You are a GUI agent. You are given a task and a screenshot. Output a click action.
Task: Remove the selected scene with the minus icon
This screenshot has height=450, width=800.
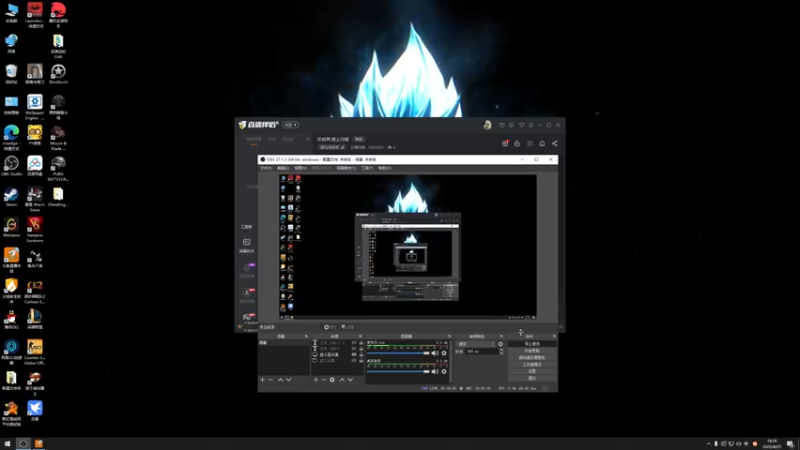point(271,380)
